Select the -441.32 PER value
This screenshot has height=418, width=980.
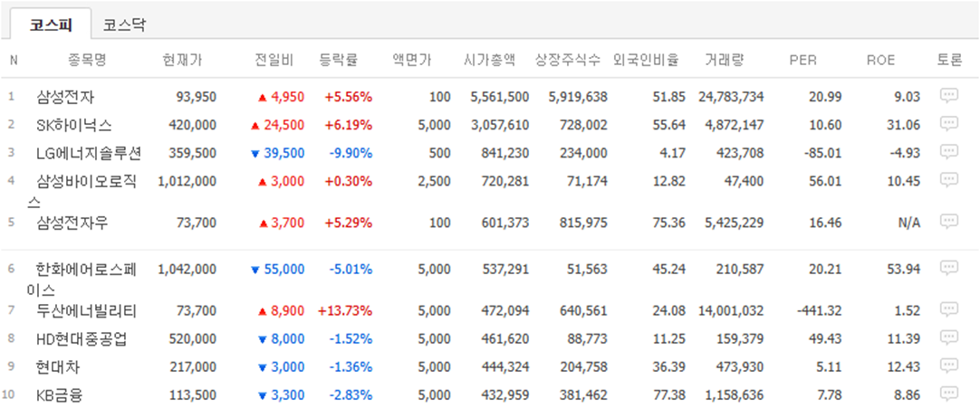pyautogui.click(x=819, y=310)
